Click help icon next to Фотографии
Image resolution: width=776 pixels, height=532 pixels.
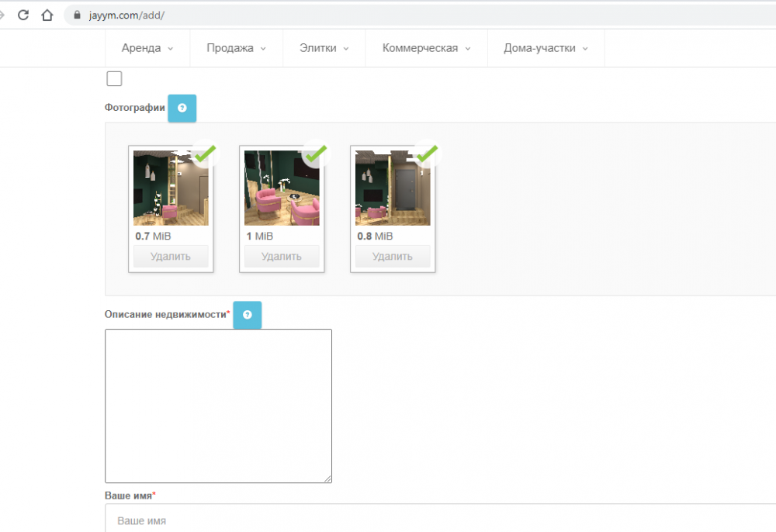(x=182, y=108)
